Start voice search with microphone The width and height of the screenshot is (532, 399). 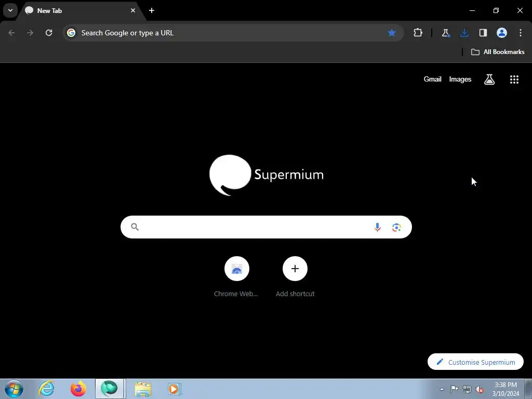click(x=377, y=227)
